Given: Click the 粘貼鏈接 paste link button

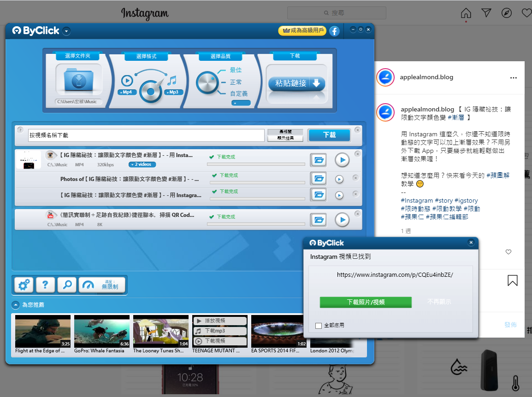Looking at the screenshot, I should (x=296, y=83).
